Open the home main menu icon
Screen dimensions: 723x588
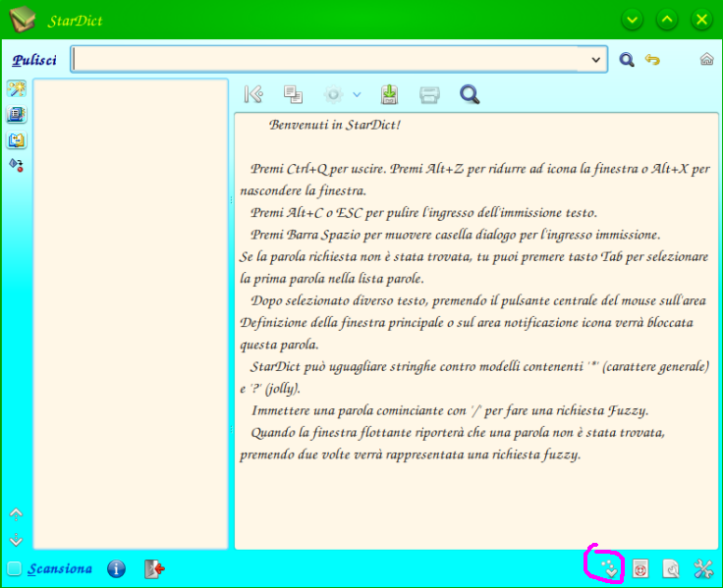[706, 59]
